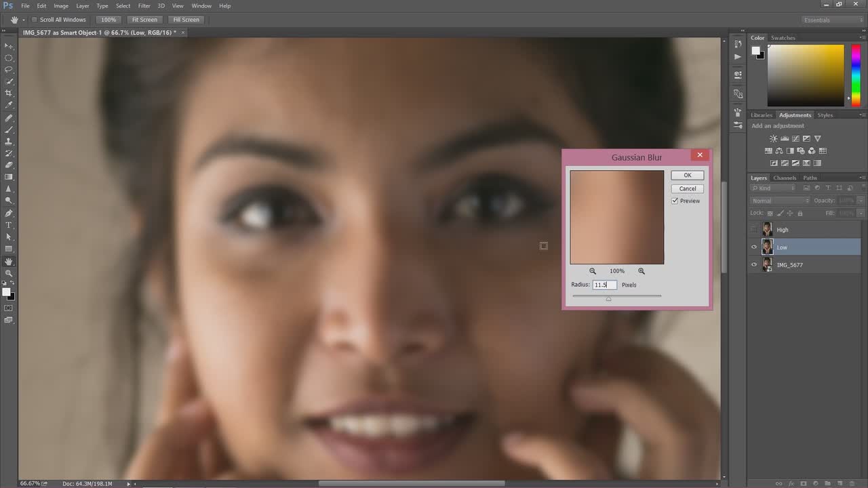The width and height of the screenshot is (868, 488).
Task: Select the Zoom tool in toolbox
Action: pyautogui.click(x=9, y=273)
